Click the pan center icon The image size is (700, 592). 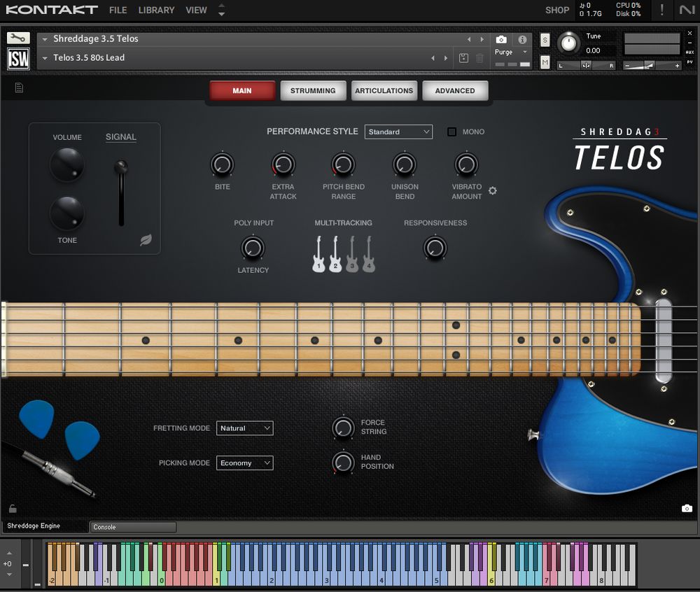tap(586, 66)
